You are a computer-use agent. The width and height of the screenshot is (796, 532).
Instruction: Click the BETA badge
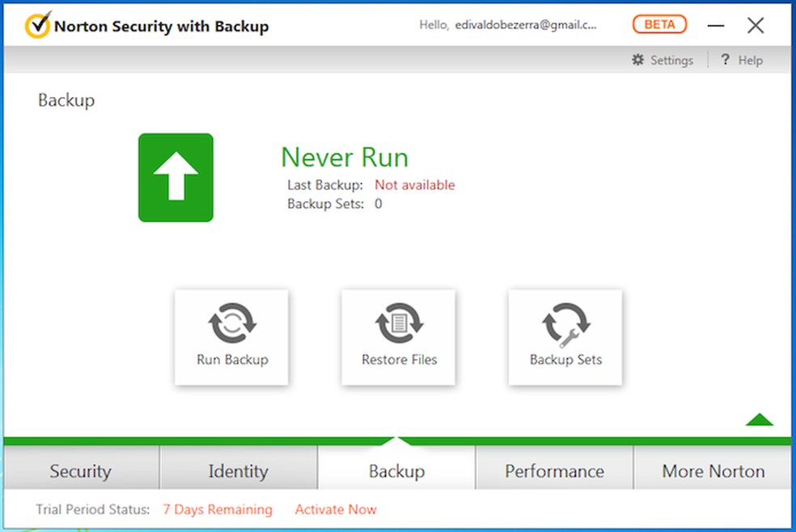[x=659, y=24]
